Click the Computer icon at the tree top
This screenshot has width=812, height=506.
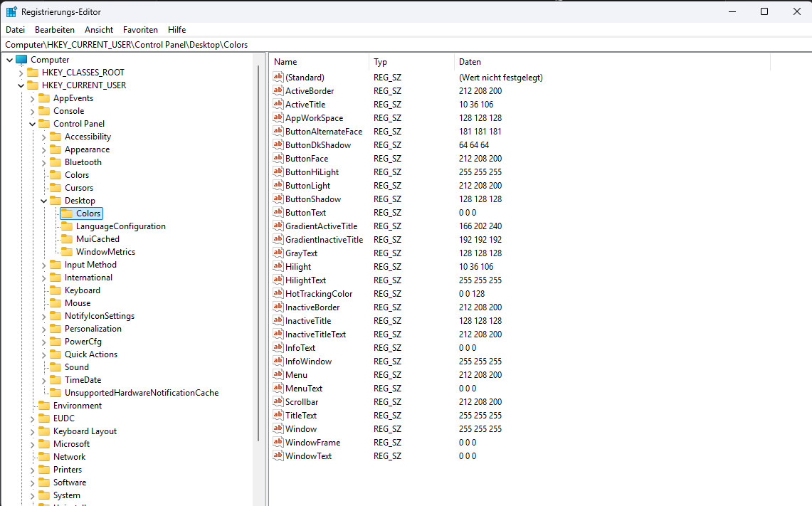21,59
